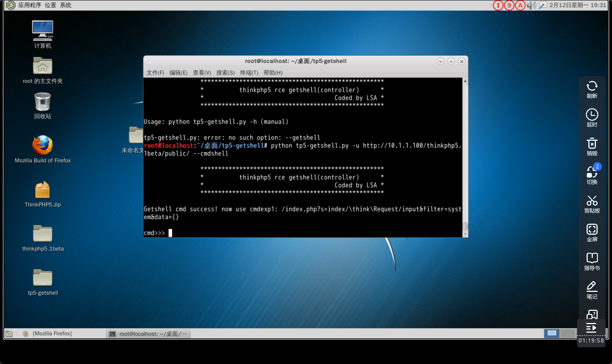Collapse the sidebar with bottom arrow icon
Viewport: 612px width, 364px height.
coord(591,328)
